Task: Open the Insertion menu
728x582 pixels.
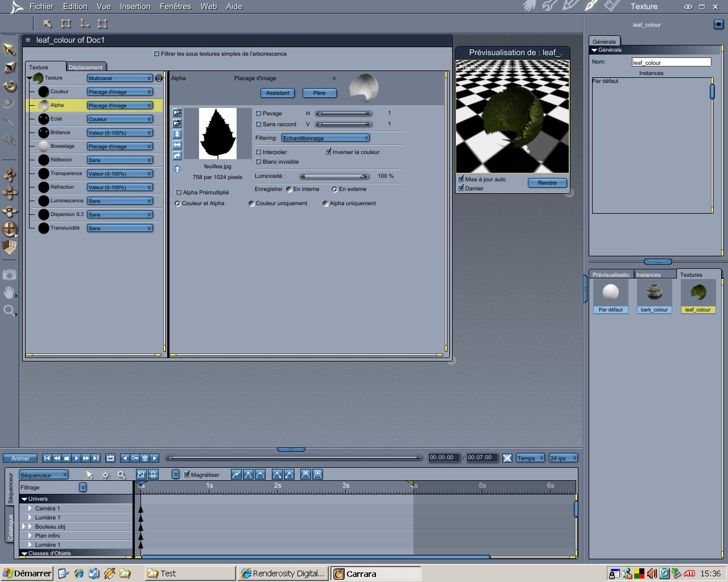Action: (135, 6)
